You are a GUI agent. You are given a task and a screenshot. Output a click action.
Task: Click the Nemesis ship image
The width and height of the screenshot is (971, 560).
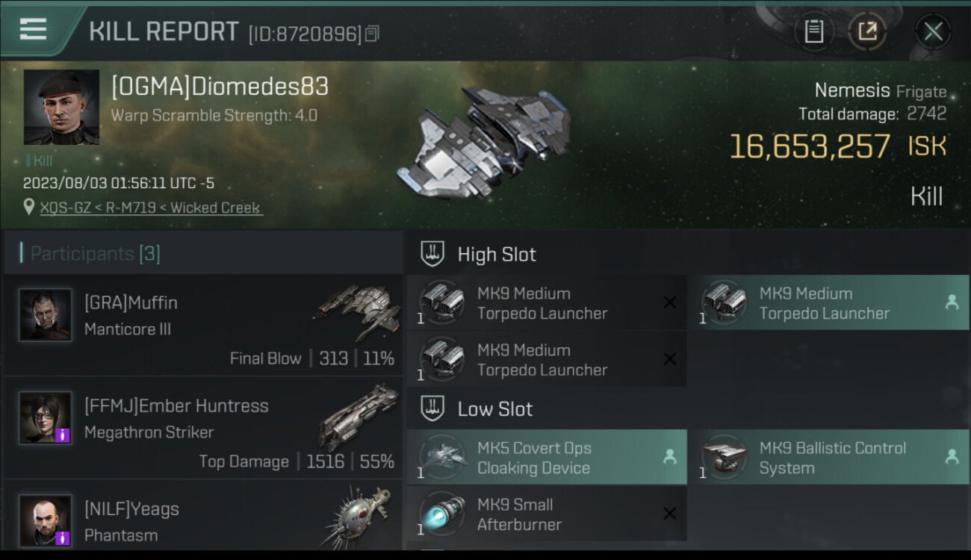(x=485, y=142)
